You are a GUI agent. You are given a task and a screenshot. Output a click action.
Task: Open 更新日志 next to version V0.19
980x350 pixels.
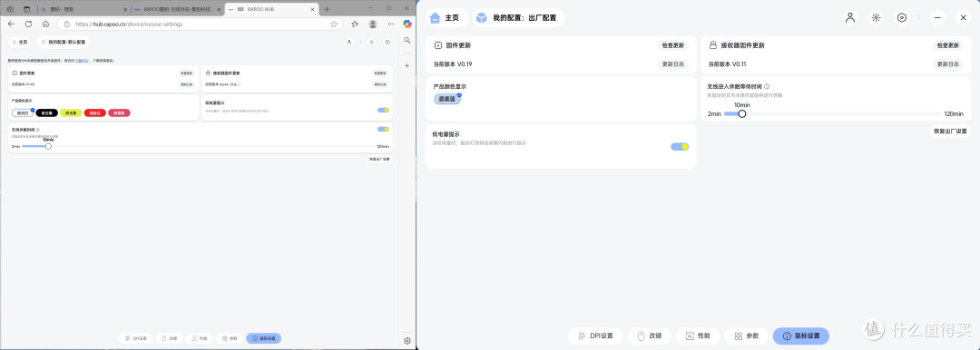[672, 63]
